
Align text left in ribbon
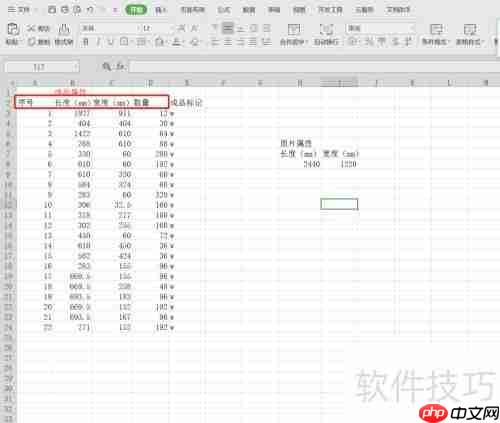click(215, 42)
